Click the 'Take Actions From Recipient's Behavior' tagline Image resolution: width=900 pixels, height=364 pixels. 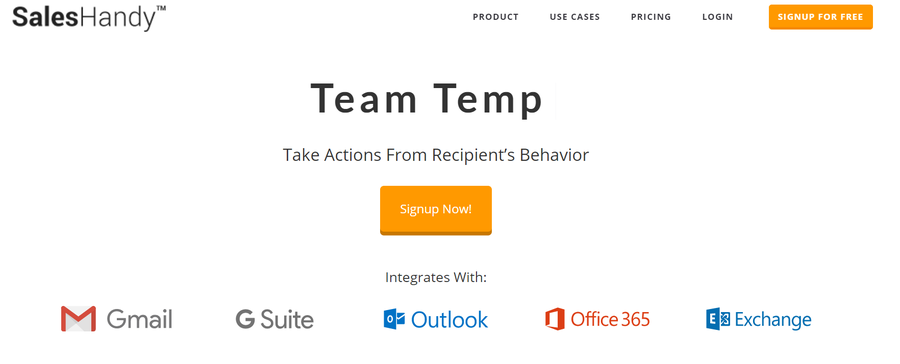point(436,155)
